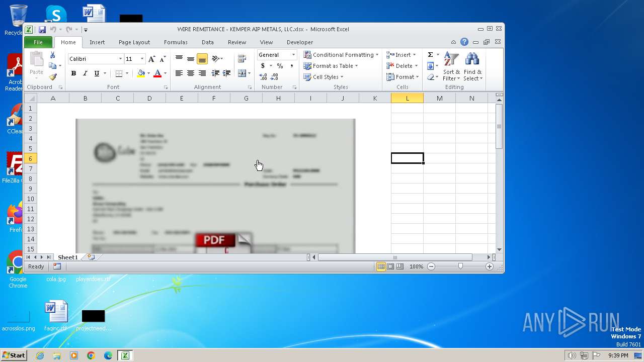Click the Copy icon in Clipboard
Viewport: 644px width, 362px height.
point(52,66)
